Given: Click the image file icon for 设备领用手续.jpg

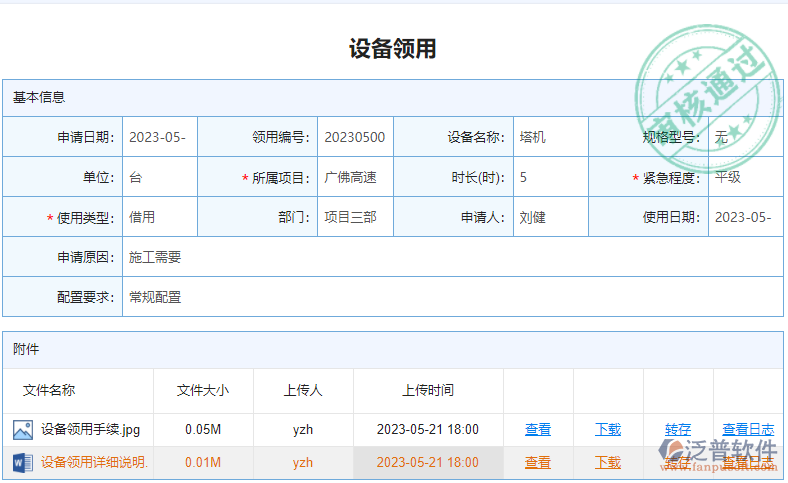Looking at the screenshot, I should pyautogui.click(x=23, y=430).
